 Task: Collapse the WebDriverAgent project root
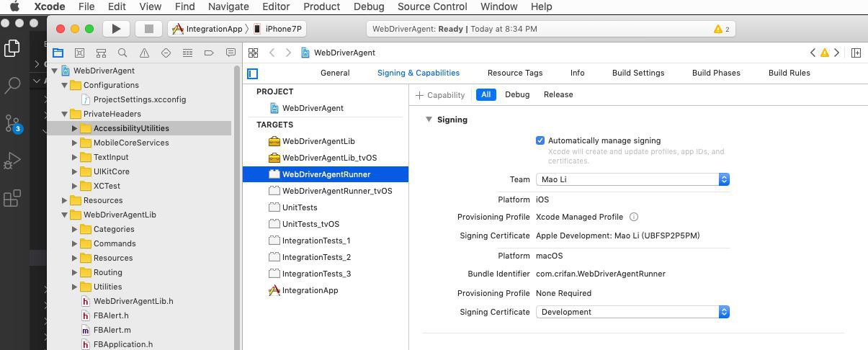coord(55,71)
